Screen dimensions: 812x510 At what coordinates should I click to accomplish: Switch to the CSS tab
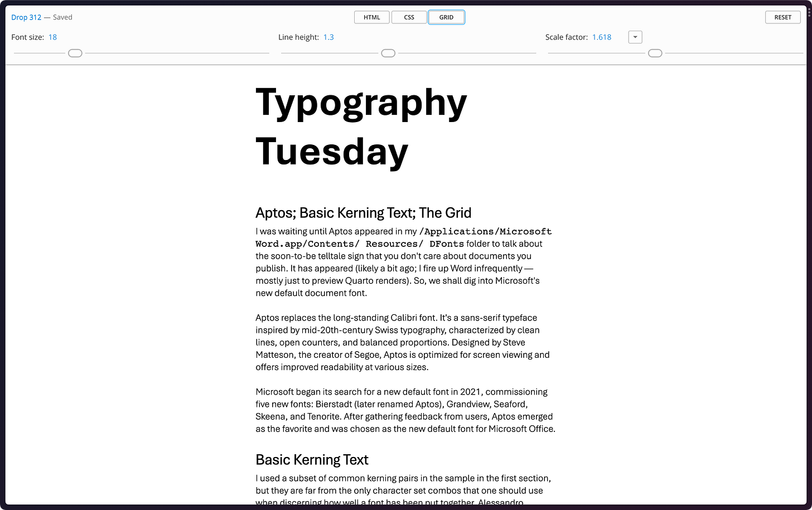pos(409,17)
